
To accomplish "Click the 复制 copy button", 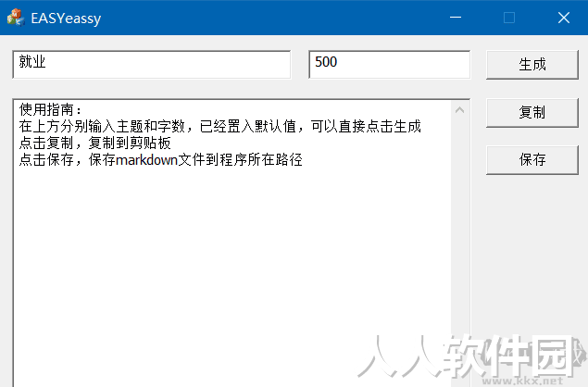I will [532, 113].
